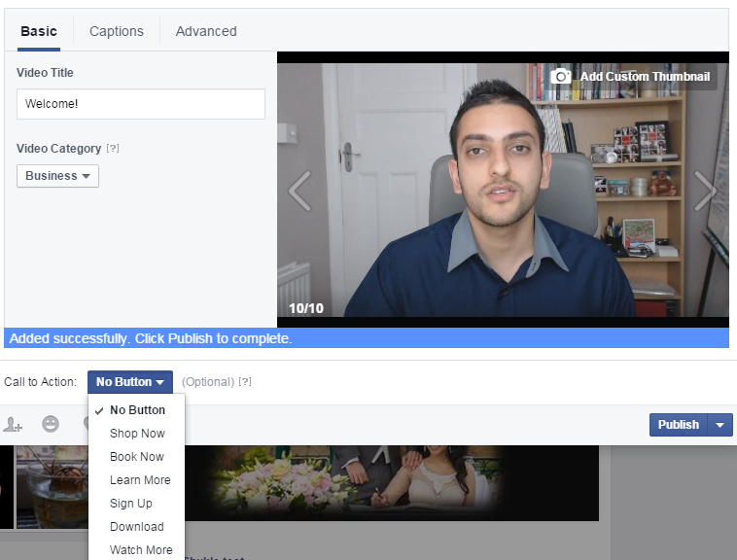Click the wedding cover photo
Image resolution: width=737 pixels, height=560 pixels.
(392, 483)
